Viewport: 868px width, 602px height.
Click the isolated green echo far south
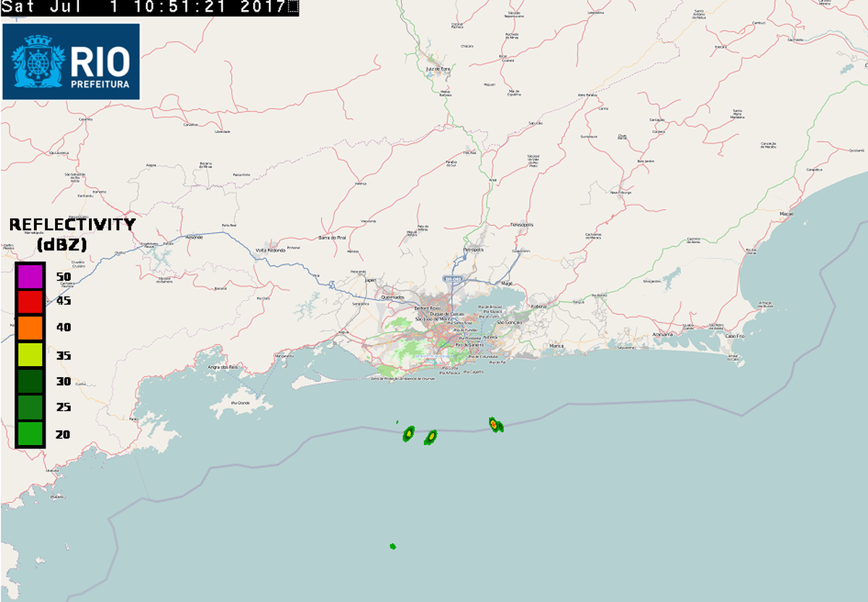[393, 546]
